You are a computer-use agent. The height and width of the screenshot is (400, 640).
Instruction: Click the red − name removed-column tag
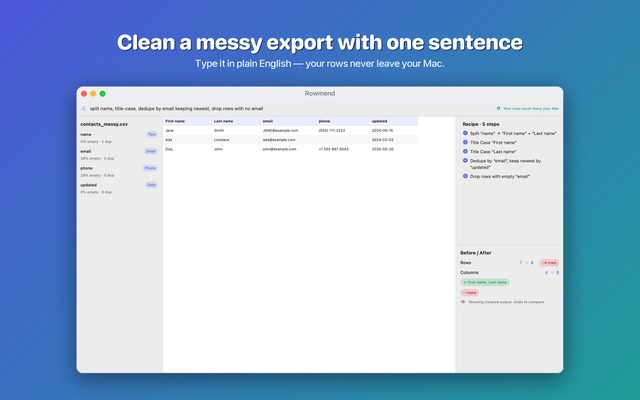click(469, 293)
